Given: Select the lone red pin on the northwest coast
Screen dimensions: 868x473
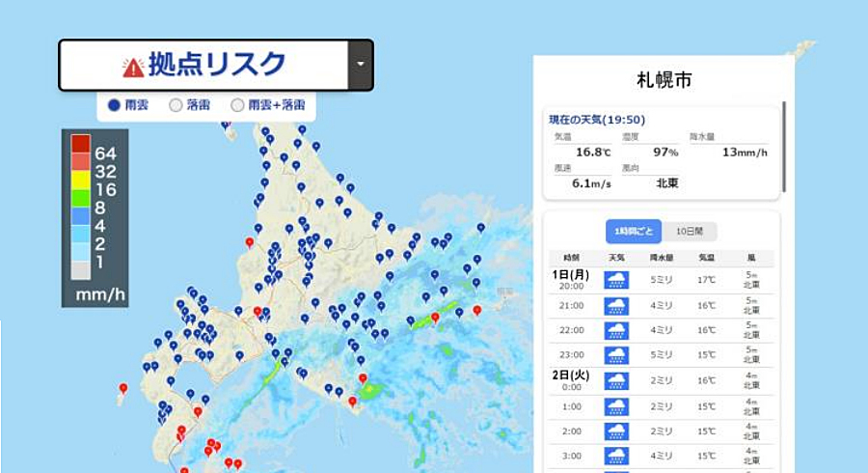Looking at the screenshot, I should pyautogui.click(x=250, y=242).
